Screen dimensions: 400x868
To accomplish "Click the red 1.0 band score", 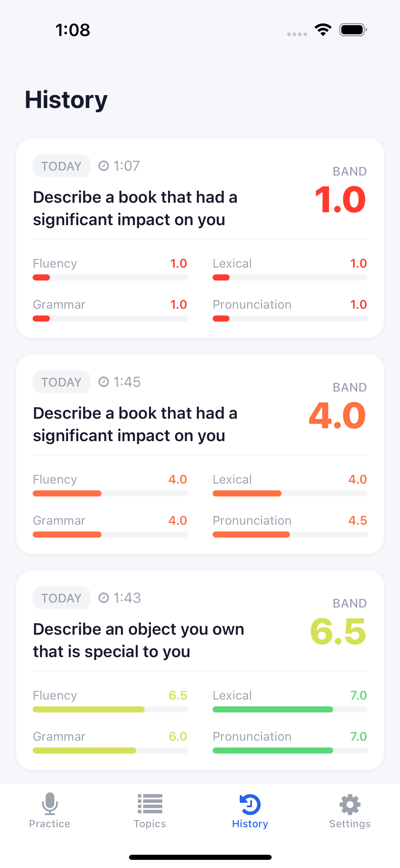I will [340, 200].
